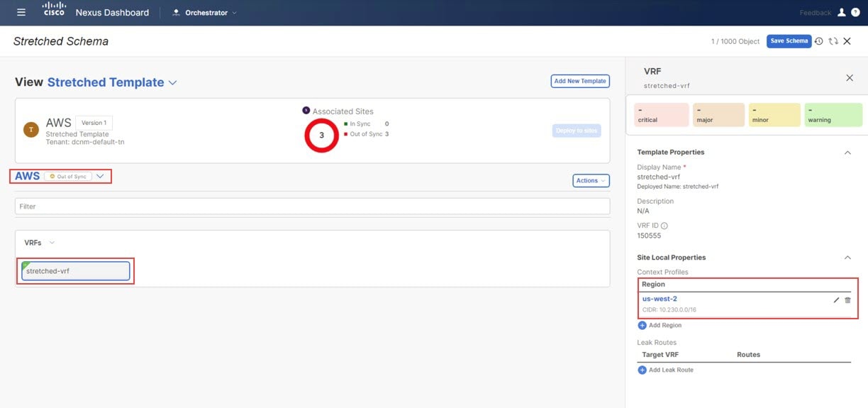The height and width of the screenshot is (408, 868).
Task: Click the Version 1 label
Action: coord(94,123)
